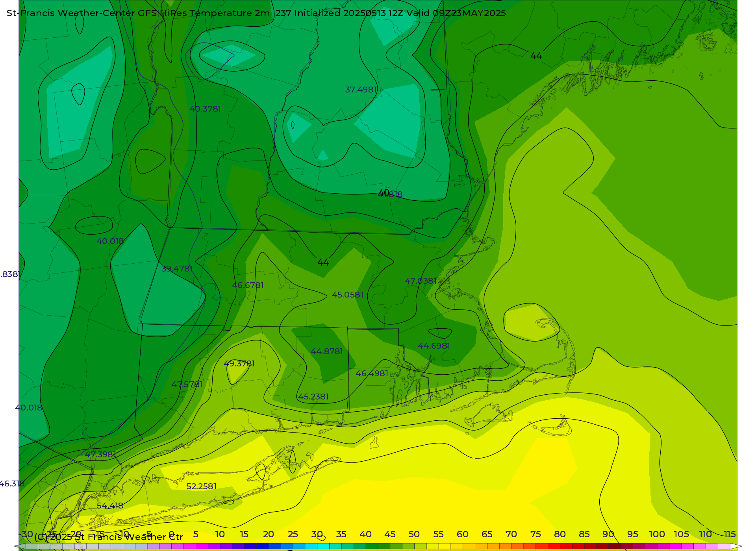Image resolution: width=756 pixels, height=551 pixels.
Task: Click the 46.4981 temperature value
Action: 372,373
